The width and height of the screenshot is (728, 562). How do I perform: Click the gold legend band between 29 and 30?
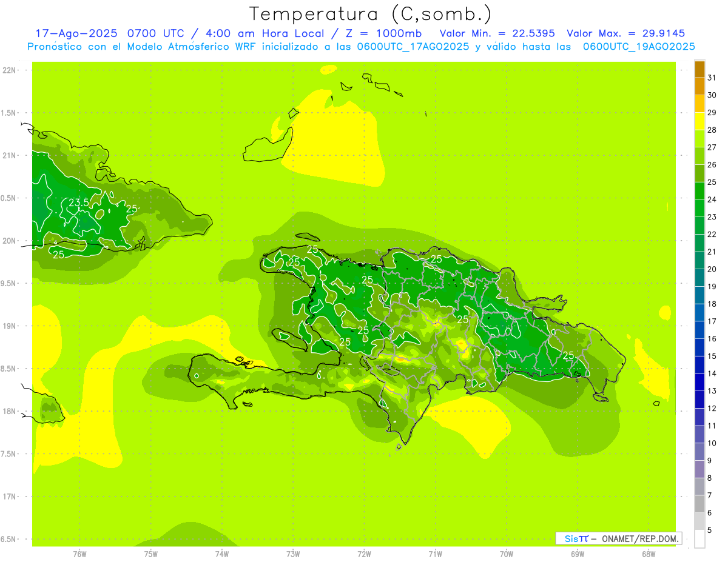coord(699,104)
